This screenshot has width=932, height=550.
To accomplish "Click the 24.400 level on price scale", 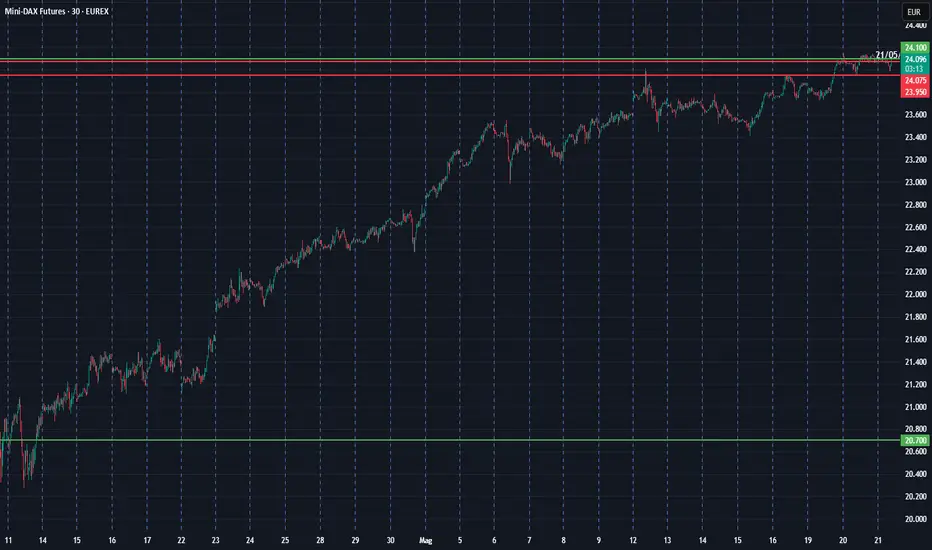I will (914, 25).
